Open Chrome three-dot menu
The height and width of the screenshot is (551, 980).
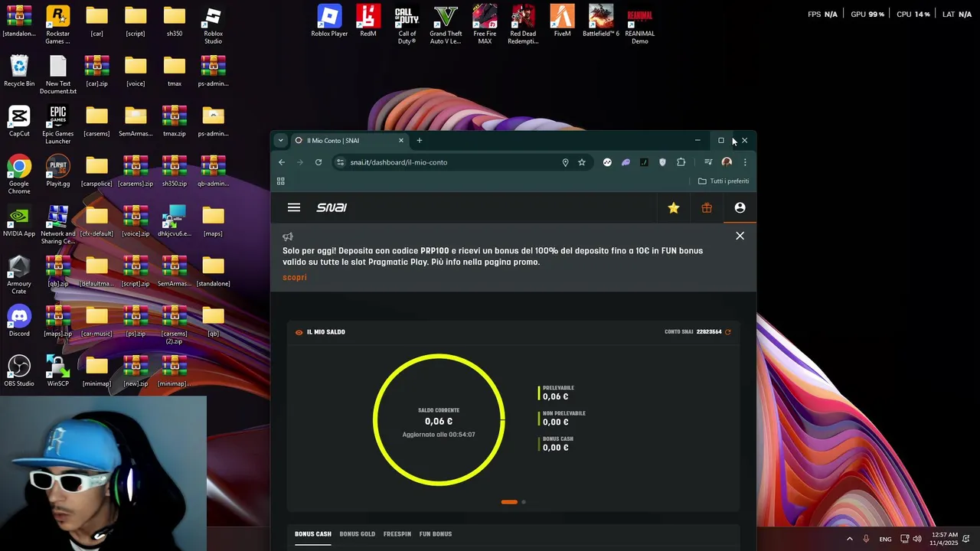745,162
